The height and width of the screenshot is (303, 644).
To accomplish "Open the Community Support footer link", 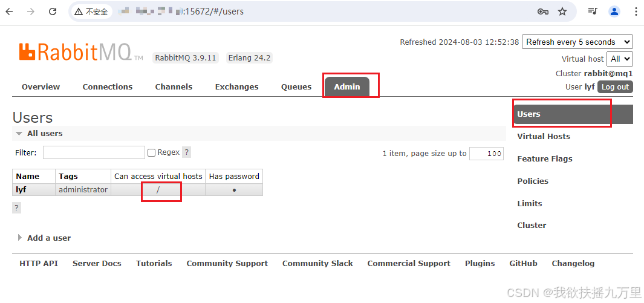I will click(x=227, y=264).
